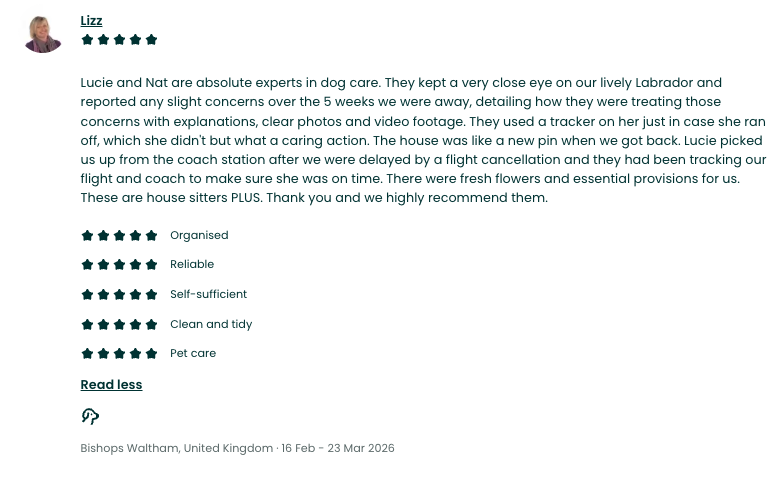This screenshot has width=781, height=479.
Task: Collapse the review with Read less
Action: coord(111,384)
